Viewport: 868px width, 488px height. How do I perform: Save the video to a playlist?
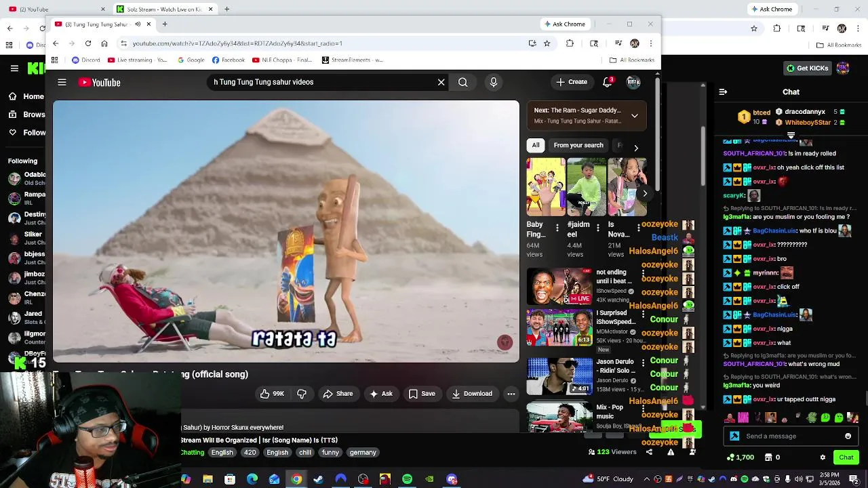click(x=422, y=394)
